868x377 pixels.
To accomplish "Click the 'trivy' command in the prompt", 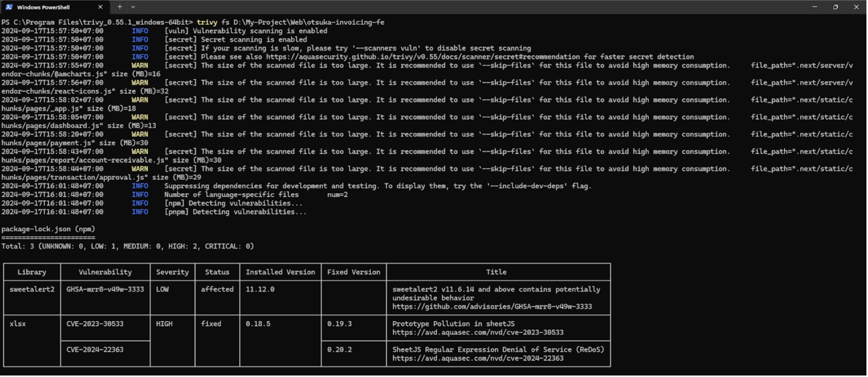I will click(x=207, y=22).
